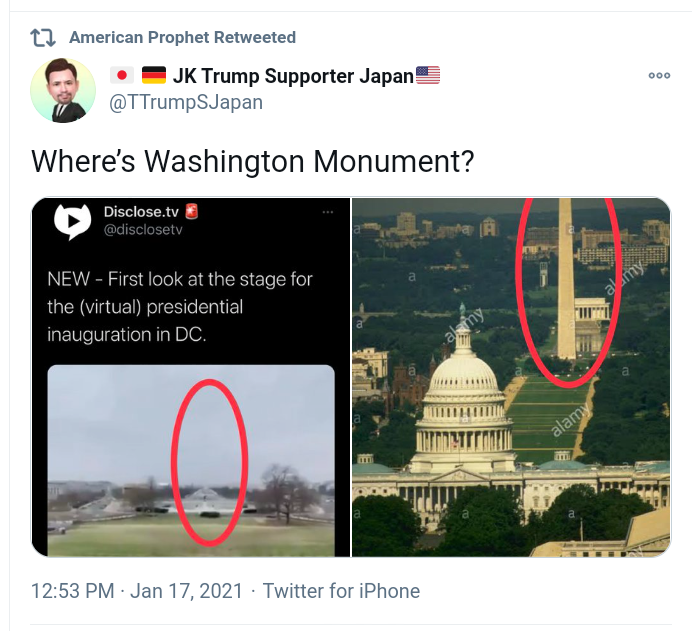Click the German flag emoji in the name
The image size is (692, 631).
(x=153, y=76)
